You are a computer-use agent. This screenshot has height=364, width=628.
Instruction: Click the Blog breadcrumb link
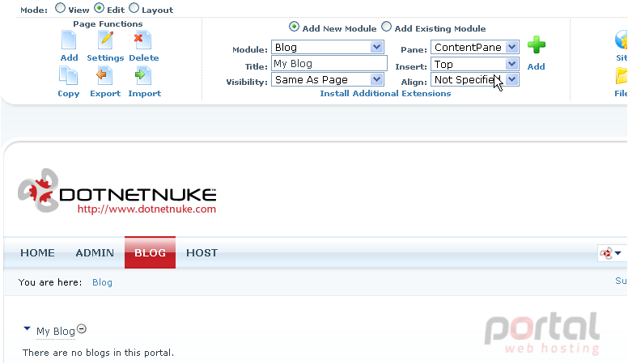(x=102, y=282)
